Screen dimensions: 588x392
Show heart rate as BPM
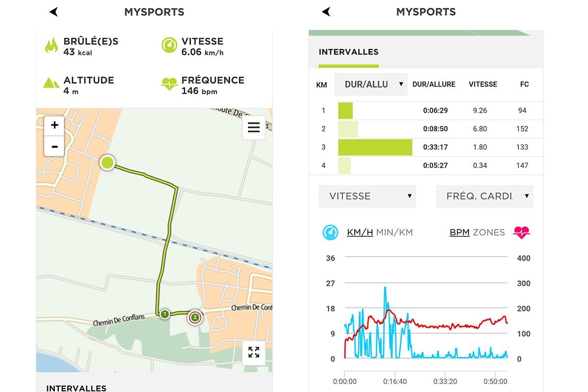coord(460,232)
